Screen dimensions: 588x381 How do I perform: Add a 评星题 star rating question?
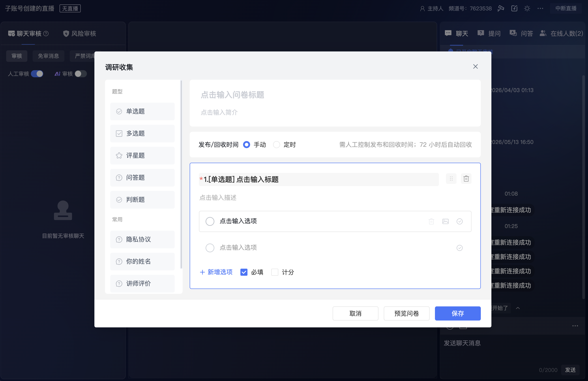pyautogui.click(x=142, y=156)
